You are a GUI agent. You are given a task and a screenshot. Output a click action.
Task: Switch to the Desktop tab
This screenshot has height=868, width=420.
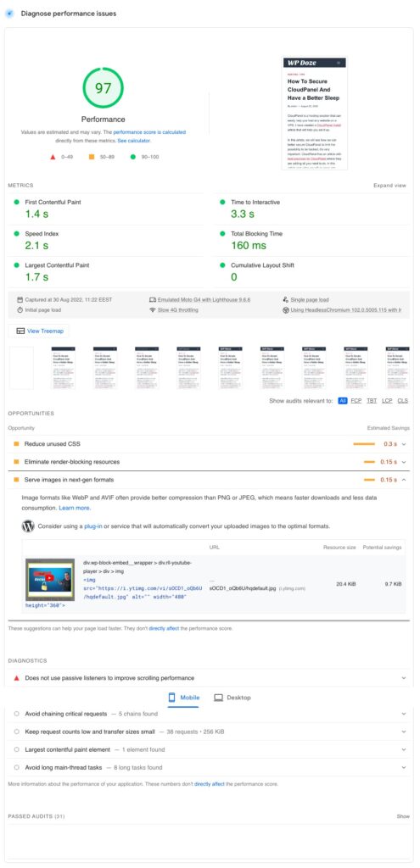click(x=232, y=698)
